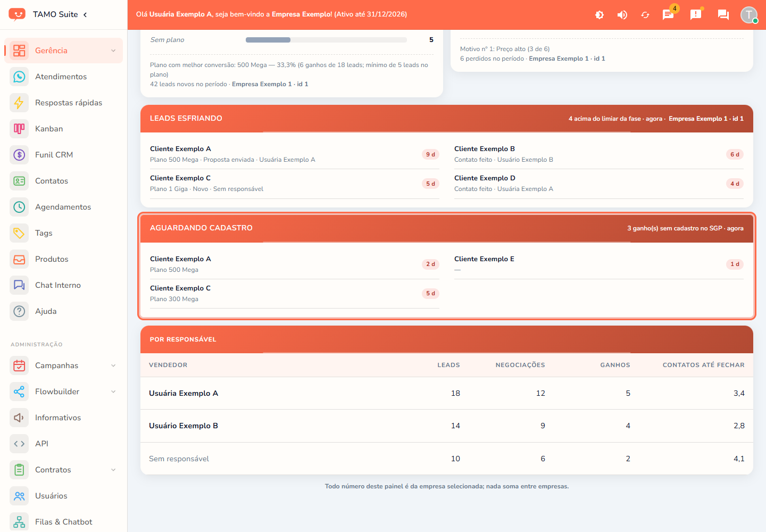Toggle the dark mode brightness icon
The width and height of the screenshot is (766, 532).
[600, 15]
